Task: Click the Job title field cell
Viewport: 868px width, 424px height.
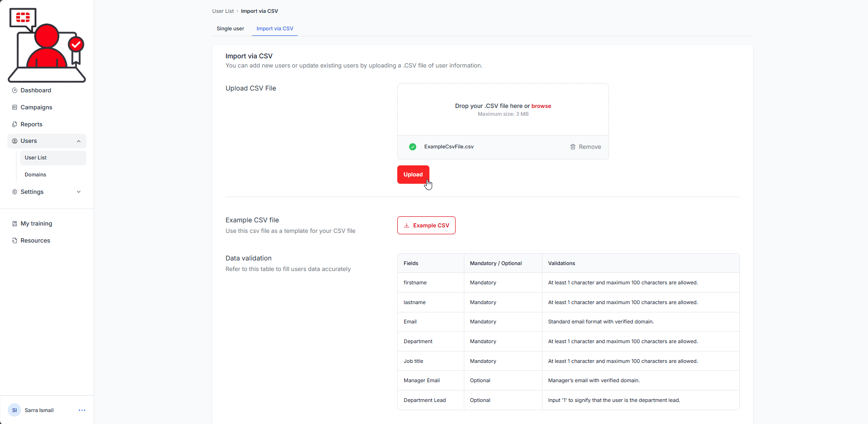Action: click(x=430, y=361)
